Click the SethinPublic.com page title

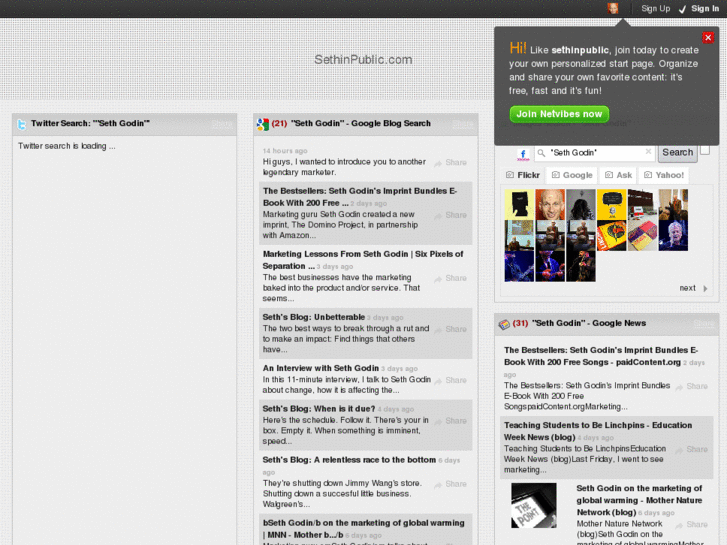coord(363,60)
